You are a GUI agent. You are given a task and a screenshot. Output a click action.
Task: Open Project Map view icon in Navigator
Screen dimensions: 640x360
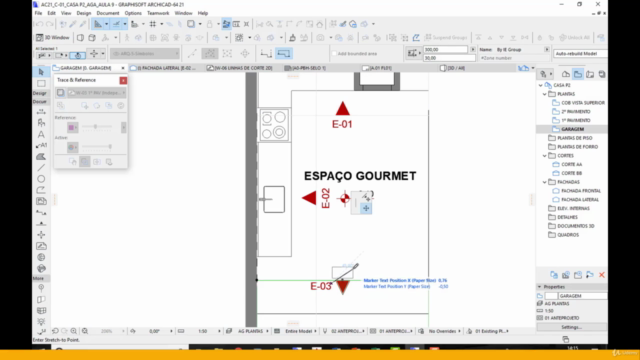click(566, 74)
